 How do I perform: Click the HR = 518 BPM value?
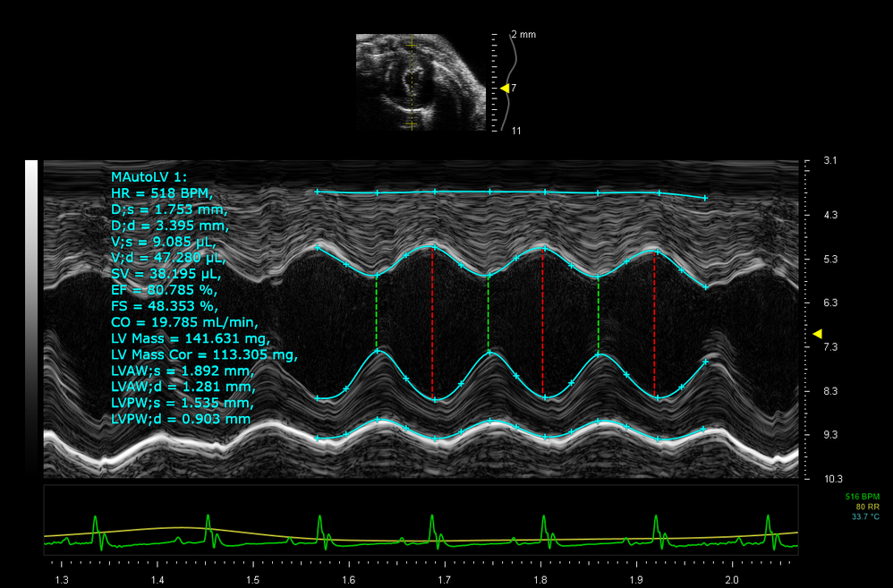pos(162,193)
